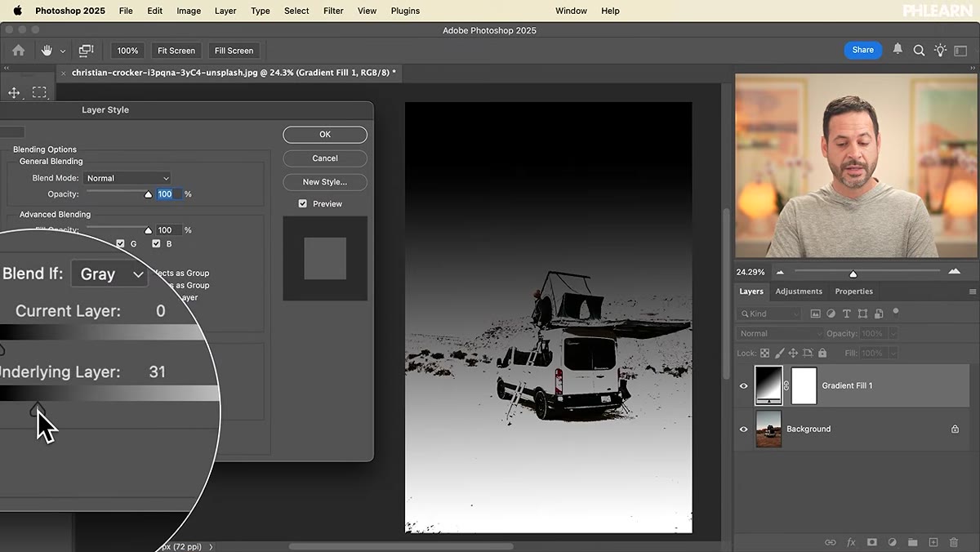Click the prevent artboard auto-nesting icon
This screenshot has width=980, height=552.
click(808, 354)
